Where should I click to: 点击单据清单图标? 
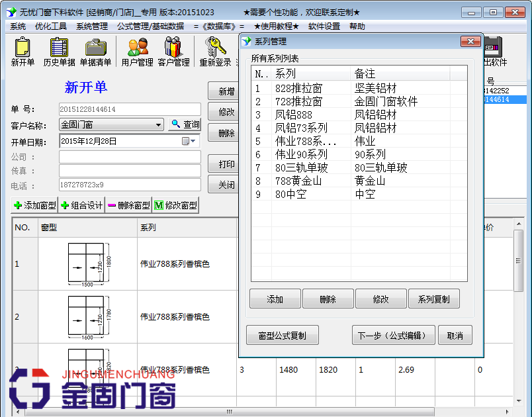(97, 52)
